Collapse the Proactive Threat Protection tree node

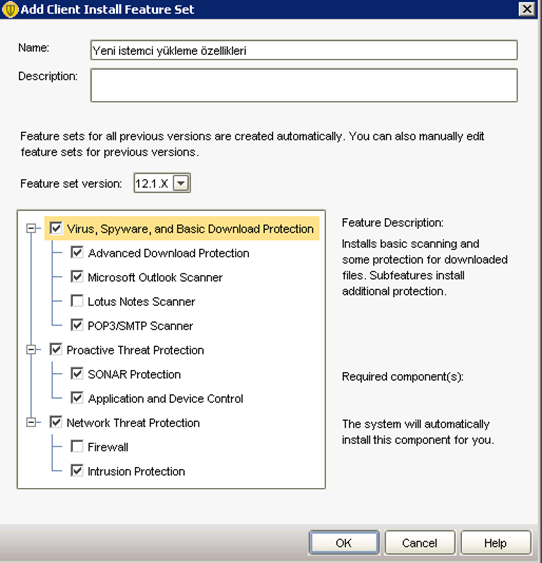point(31,350)
